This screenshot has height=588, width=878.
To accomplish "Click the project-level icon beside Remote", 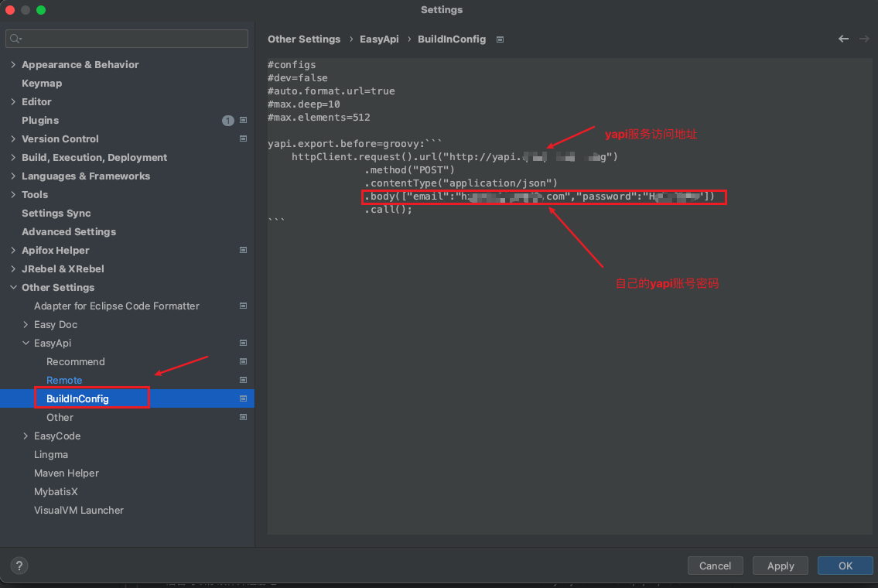I will (243, 380).
